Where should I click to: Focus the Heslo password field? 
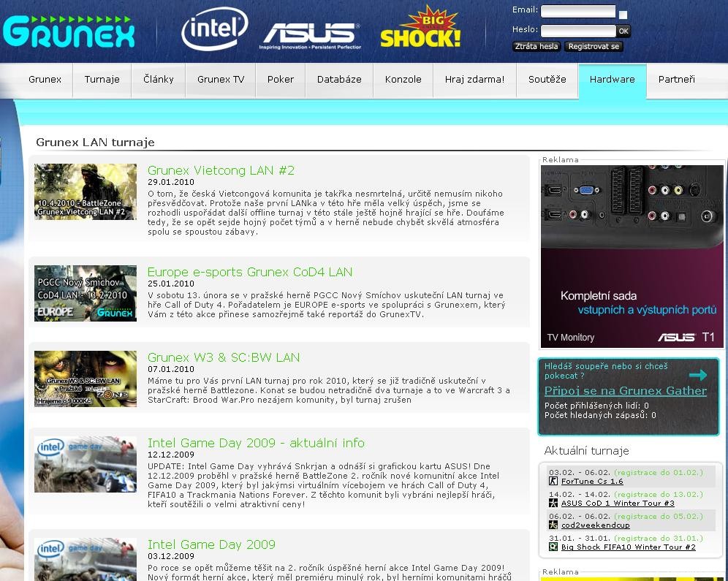tap(578, 31)
